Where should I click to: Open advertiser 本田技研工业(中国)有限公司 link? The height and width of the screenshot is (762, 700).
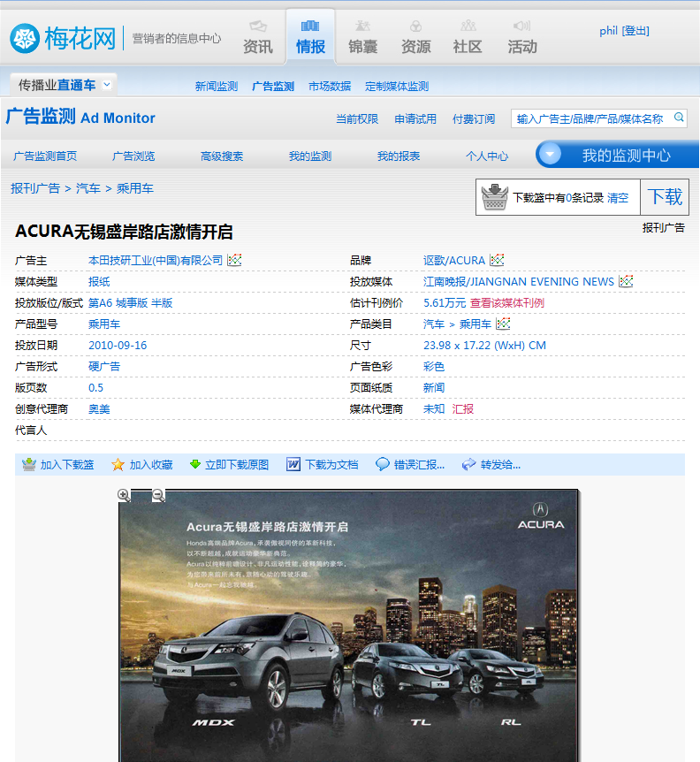click(156, 261)
